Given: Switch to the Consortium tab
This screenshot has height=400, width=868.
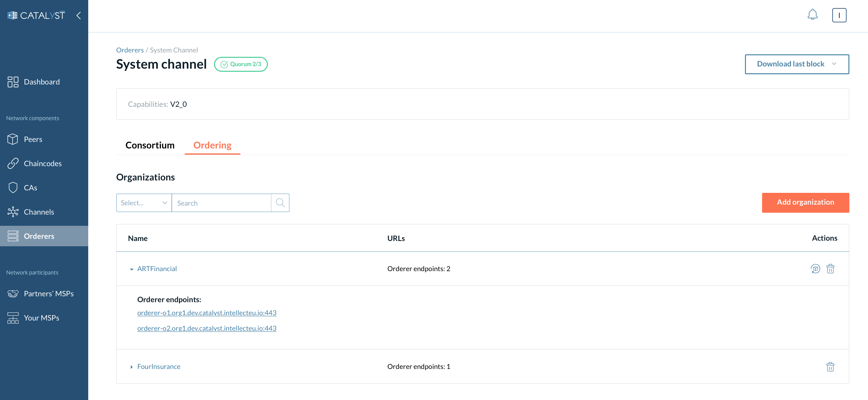Looking at the screenshot, I should (150, 145).
